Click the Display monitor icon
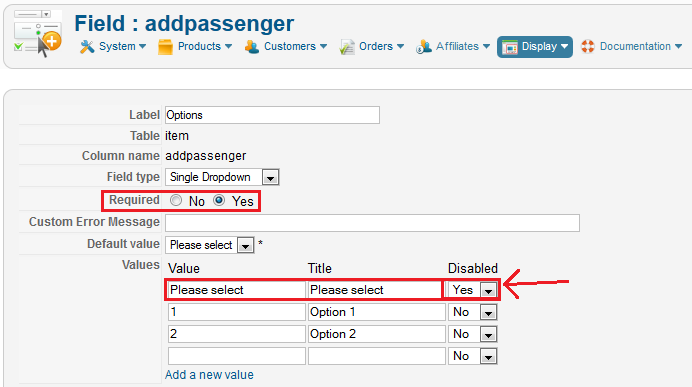692x387 pixels. click(510, 47)
